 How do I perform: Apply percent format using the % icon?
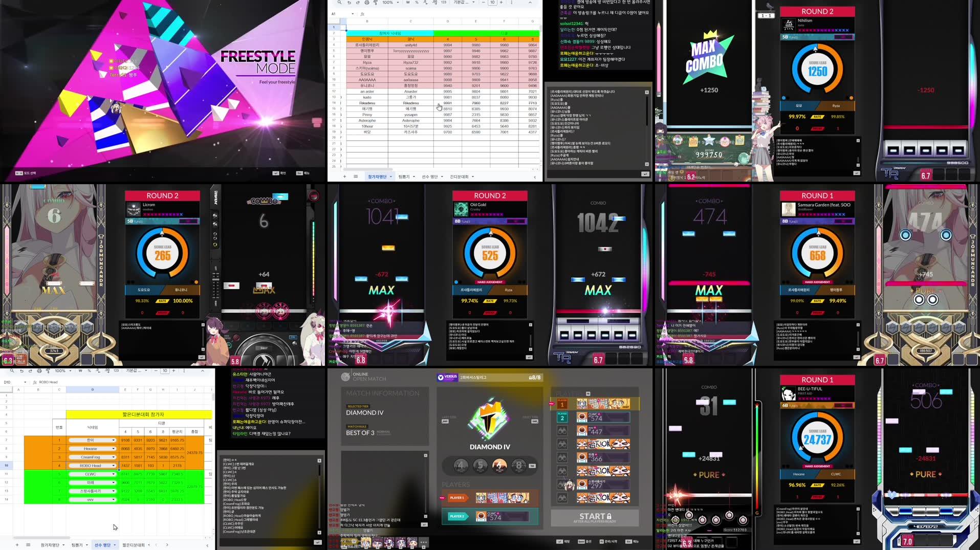(x=417, y=3)
